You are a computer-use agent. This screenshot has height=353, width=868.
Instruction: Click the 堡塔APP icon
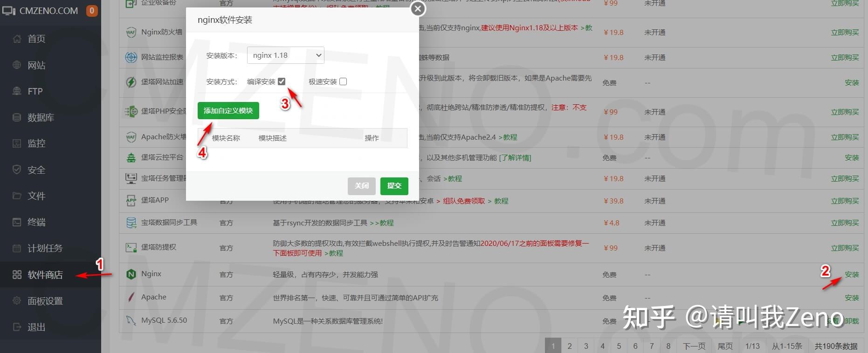coord(131,200)
